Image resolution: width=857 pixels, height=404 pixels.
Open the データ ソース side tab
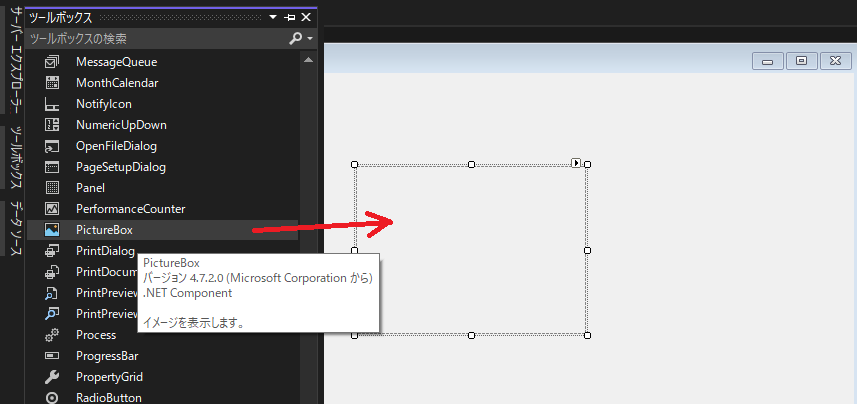pyautogui.click(x=17, y=229)
